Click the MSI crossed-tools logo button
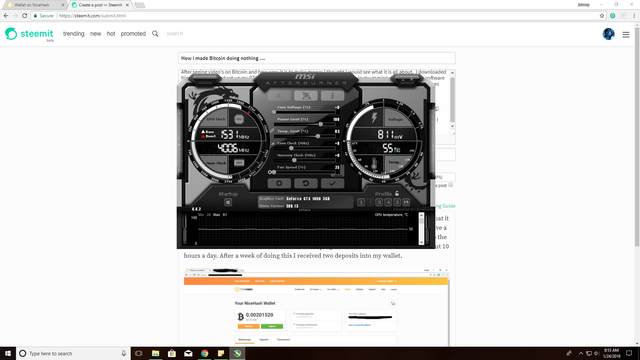The image size is (640, 360). (306, 96)
